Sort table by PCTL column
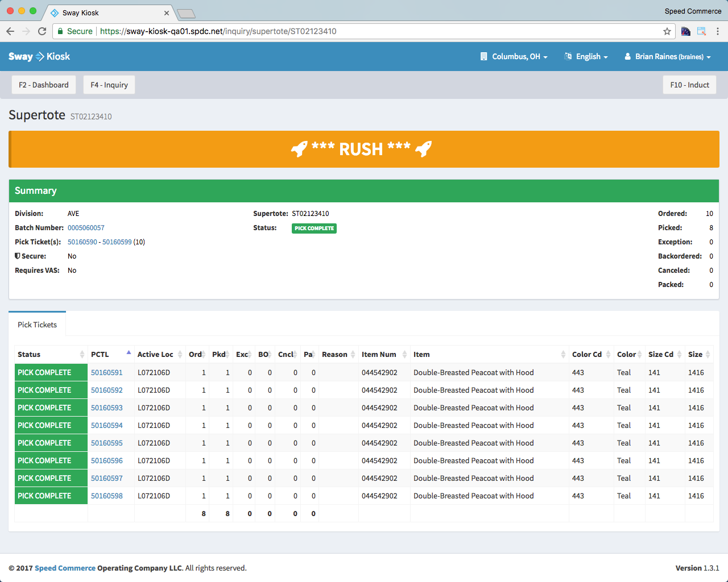 point(111,354)
